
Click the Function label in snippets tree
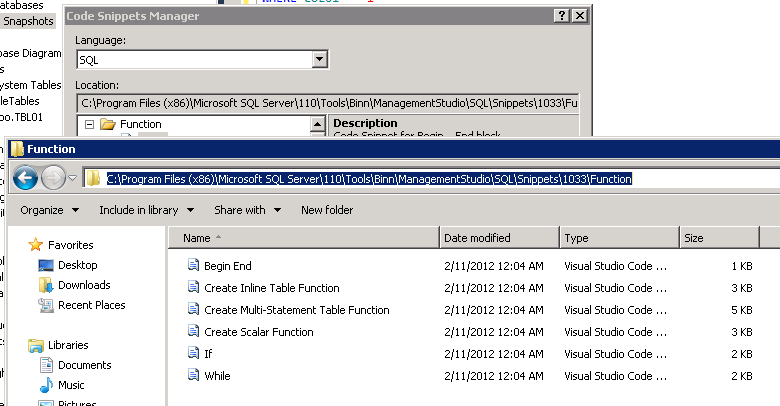click(x=140, y=124)
